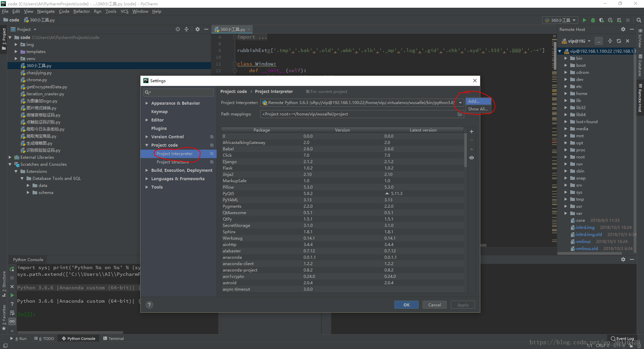644x349 pixels.
Task: Toggle show early releases eye icon
Action: [472, 158]
